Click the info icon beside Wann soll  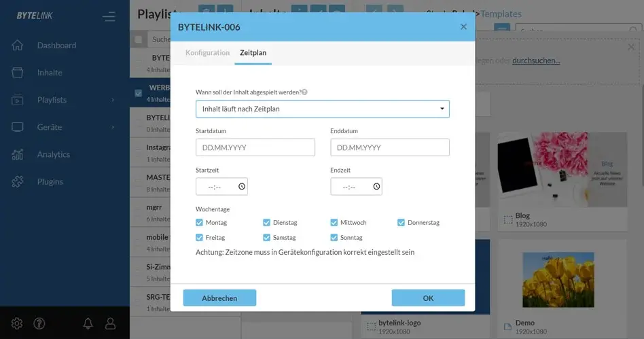(x=304, y=92)
